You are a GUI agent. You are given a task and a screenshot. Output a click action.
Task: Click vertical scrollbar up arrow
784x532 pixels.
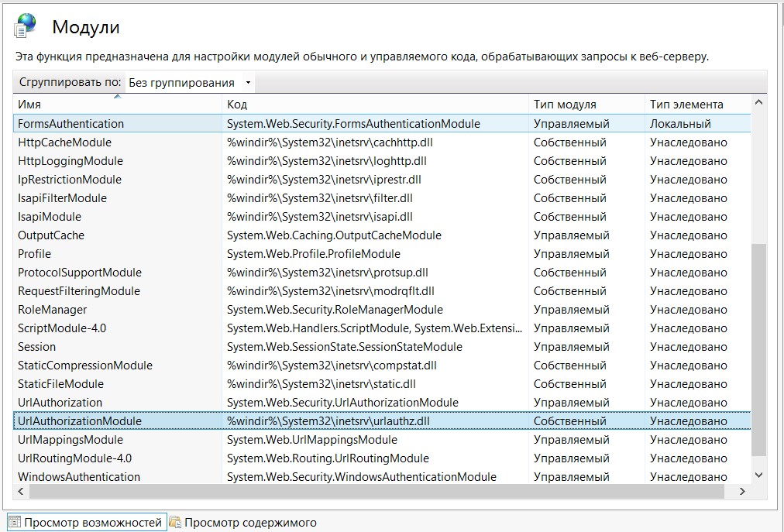click(x=758, y=102)
